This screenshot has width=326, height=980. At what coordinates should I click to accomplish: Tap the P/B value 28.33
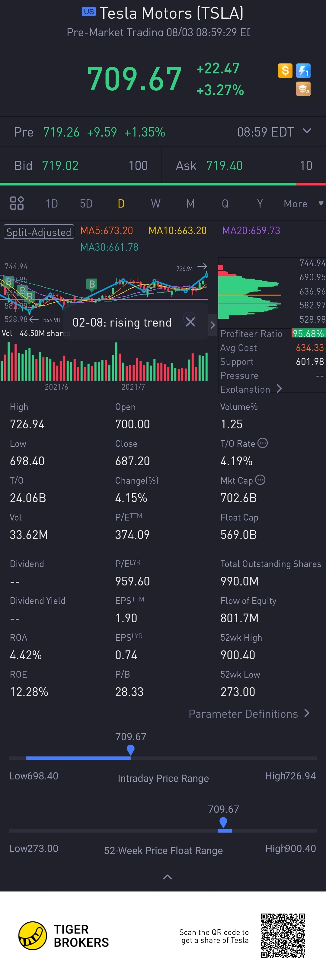[x=129, y=691]
